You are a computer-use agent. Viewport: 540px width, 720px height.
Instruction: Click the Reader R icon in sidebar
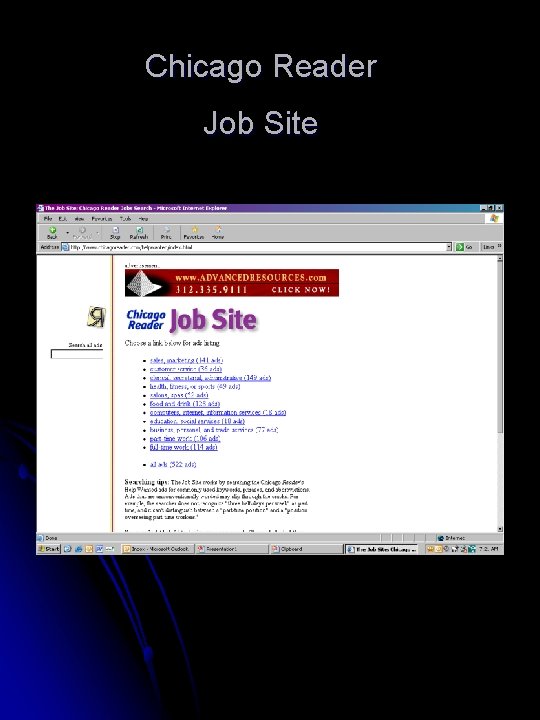click(x=96, y=317)
